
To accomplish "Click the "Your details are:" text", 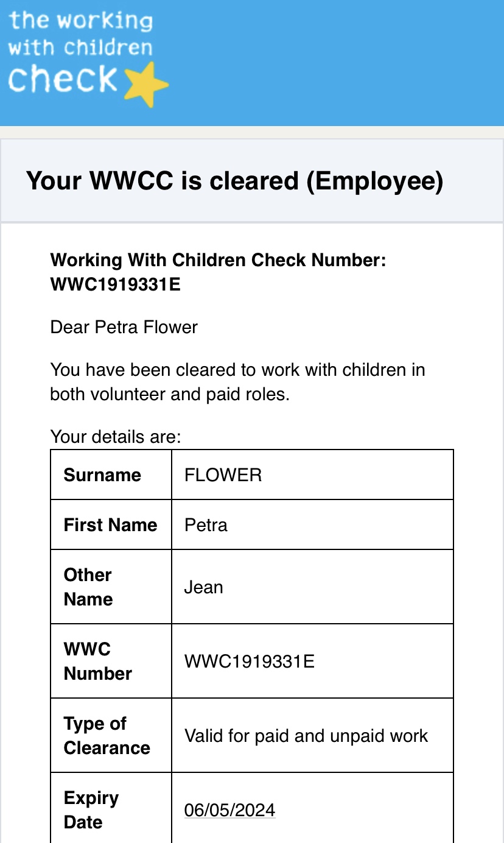I will click(x=116, y=437).
